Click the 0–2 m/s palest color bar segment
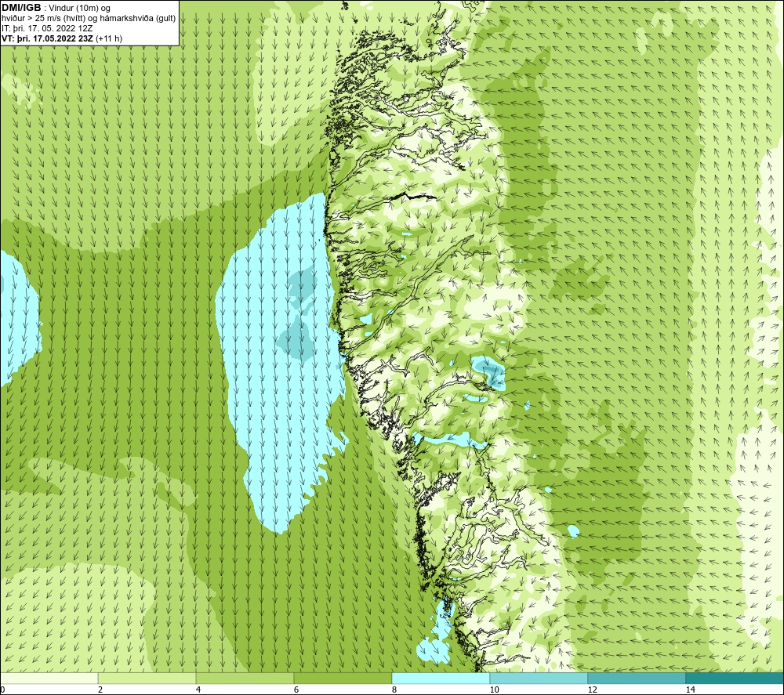Image resolution: width=784 pixels, height=695 pixels. click(x=49, y=678)
